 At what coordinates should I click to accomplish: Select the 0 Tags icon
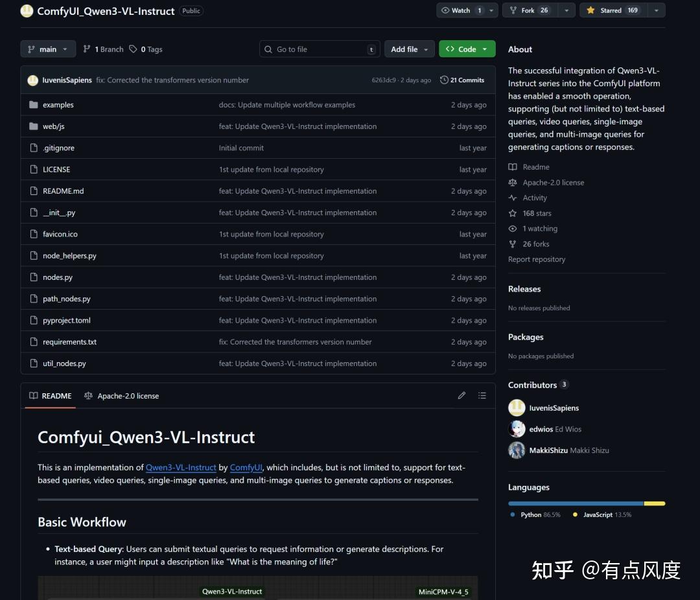tap(132, 49)
